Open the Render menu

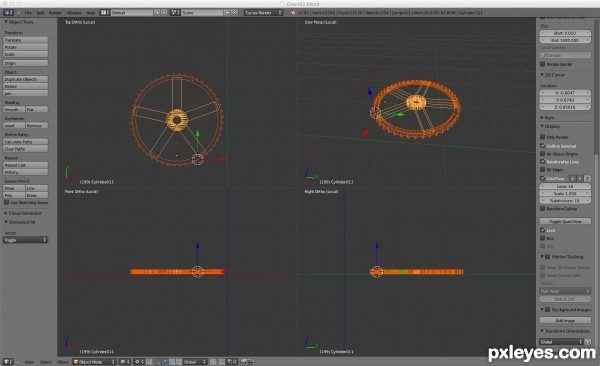pyautogui.click(x=55, y=13)
